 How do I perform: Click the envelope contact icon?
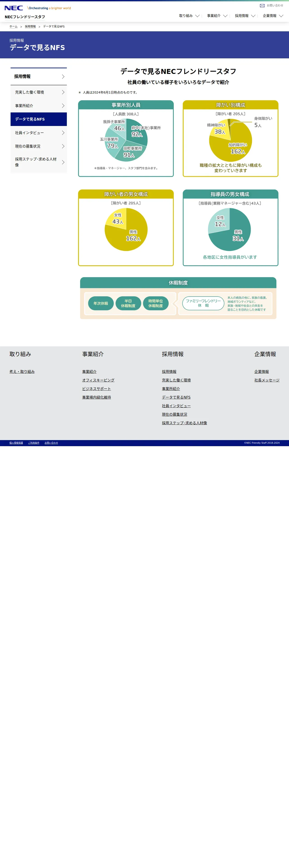(x=262, y=6)
